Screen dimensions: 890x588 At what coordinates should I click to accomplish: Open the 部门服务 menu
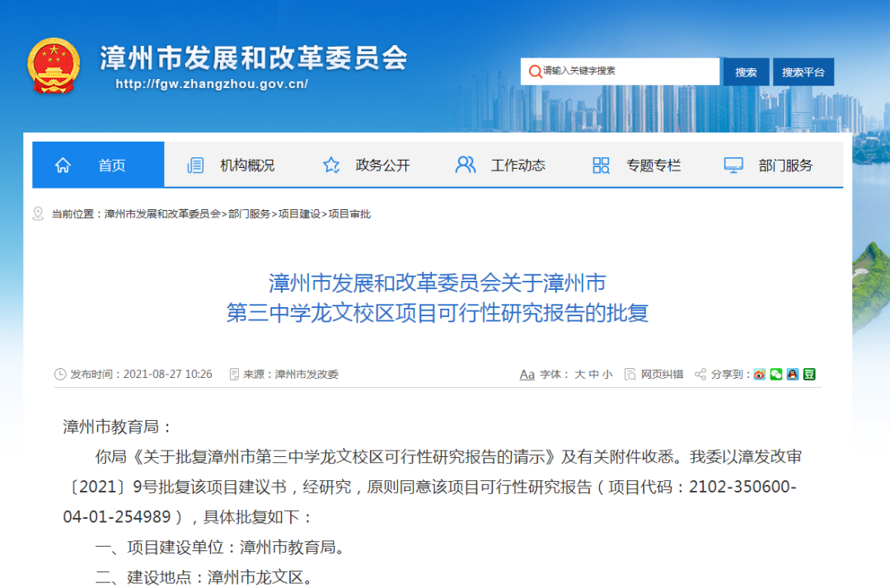[769, 166]
